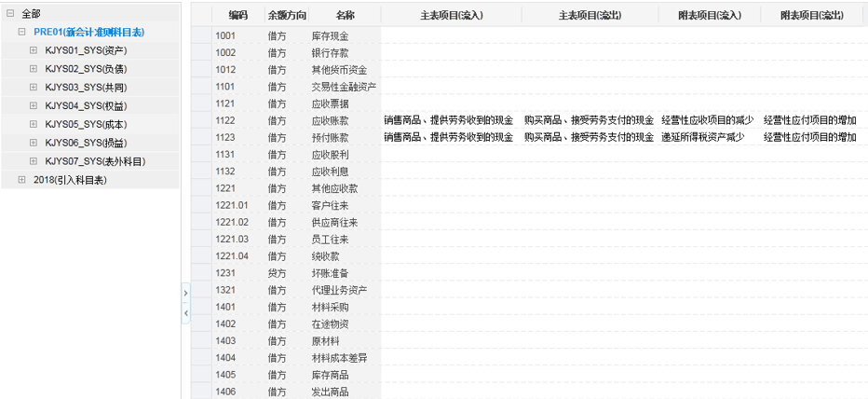The width and height of the screenshot is (868, 399).
Task: Select the 交易性金融资产 name cell
Action: pos(345,87)
